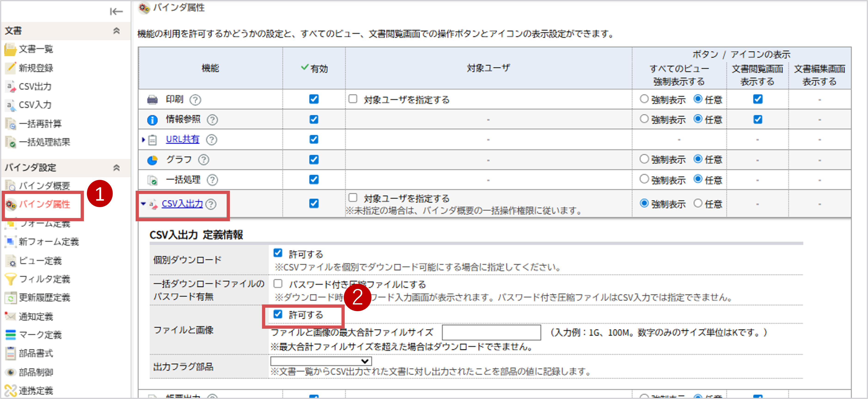Screen dimensions: 868x399
Task: Open help icon next to 印刷
Action: [195, 100]
